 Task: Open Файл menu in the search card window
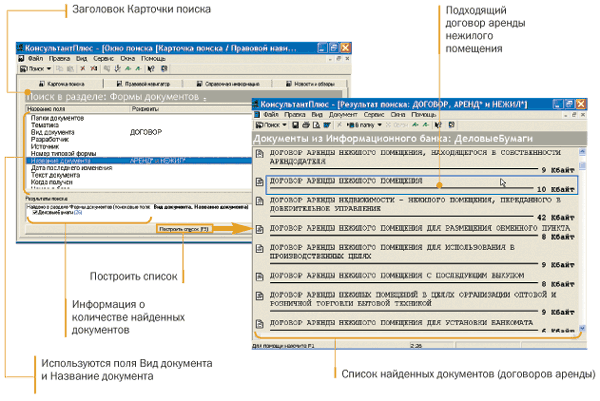pyautogui.click(x=35, y=59)
